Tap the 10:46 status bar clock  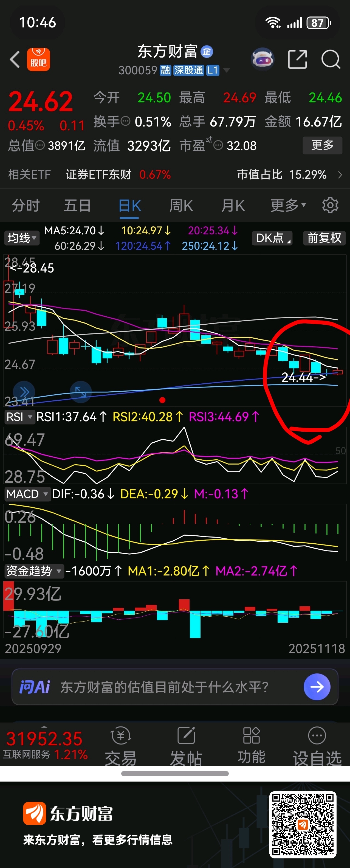click(37, 23)
